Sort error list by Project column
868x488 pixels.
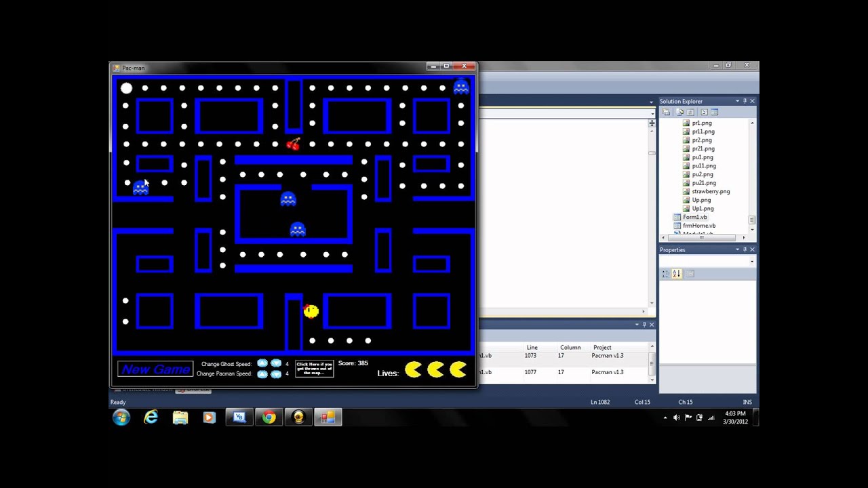pos(602,348)
